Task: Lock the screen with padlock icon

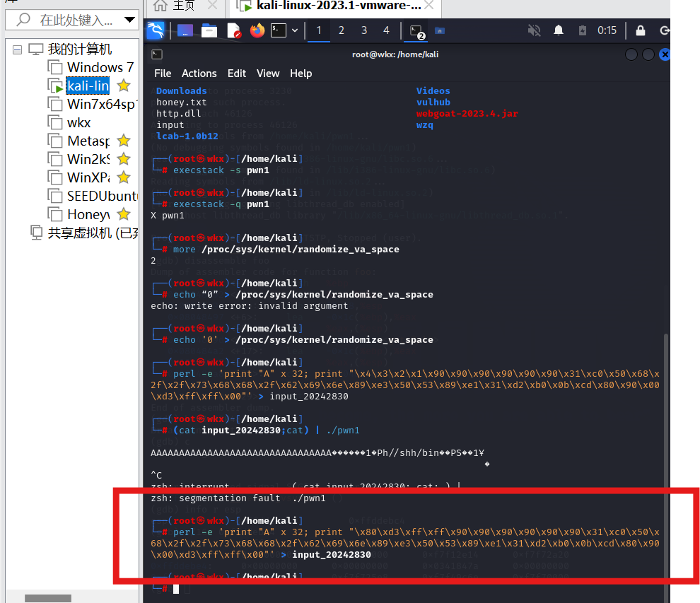Action: [640, 30]
